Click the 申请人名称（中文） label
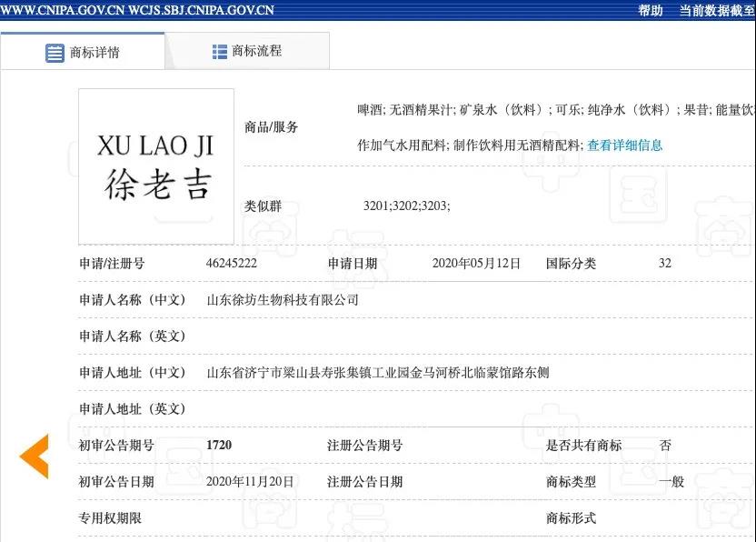 (133, 300)
